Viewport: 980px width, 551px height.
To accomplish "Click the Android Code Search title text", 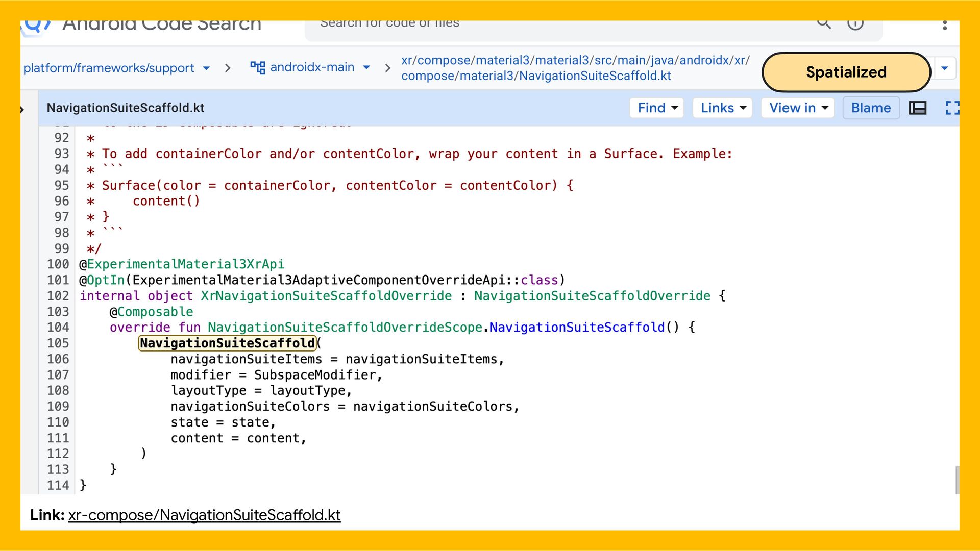I will pyautogui.click(x=162, y=26).
